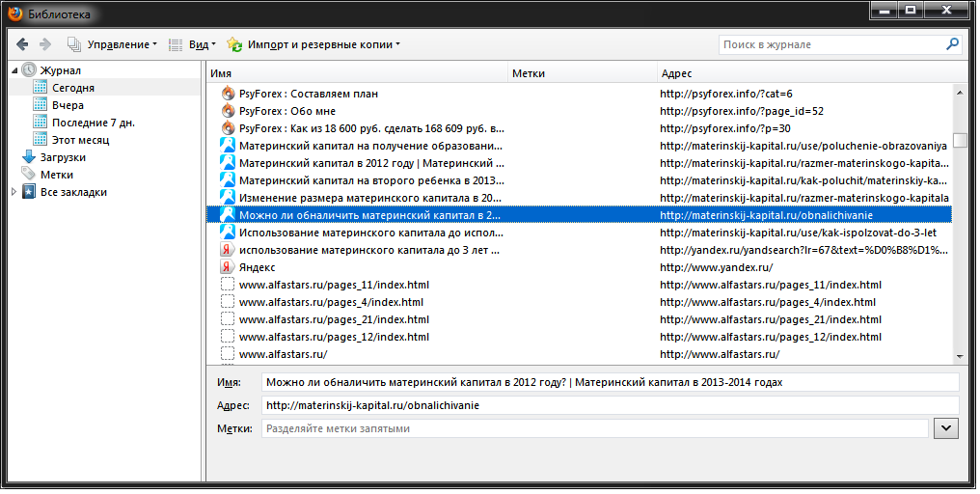Click the forward arrow in the toolbar
Screen dimensions: 980x494
point(45,44)
